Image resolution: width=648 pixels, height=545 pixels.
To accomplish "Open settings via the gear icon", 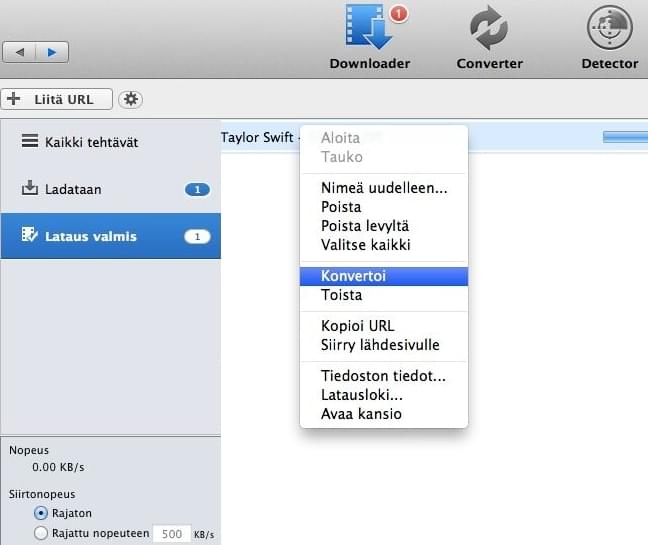I will (131, 99).
